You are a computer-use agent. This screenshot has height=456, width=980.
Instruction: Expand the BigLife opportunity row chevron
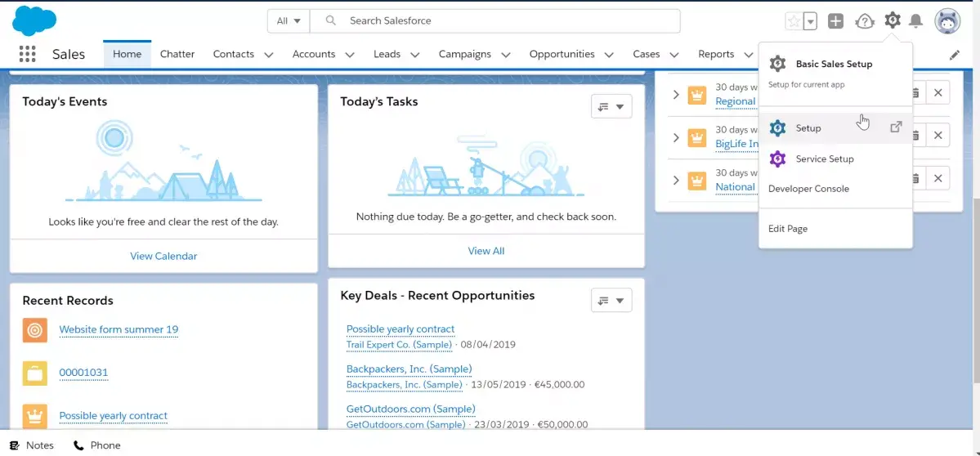(x=676, y=137)
